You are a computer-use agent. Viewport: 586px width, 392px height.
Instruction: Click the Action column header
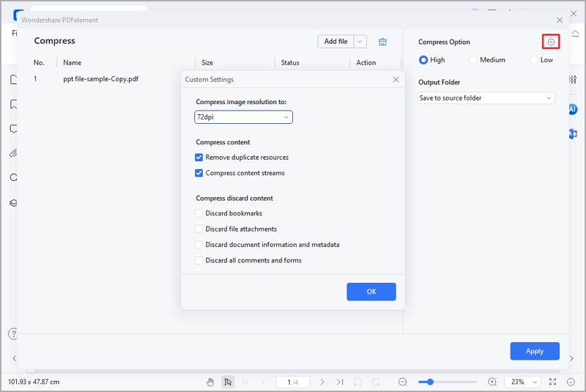(366, 62)
